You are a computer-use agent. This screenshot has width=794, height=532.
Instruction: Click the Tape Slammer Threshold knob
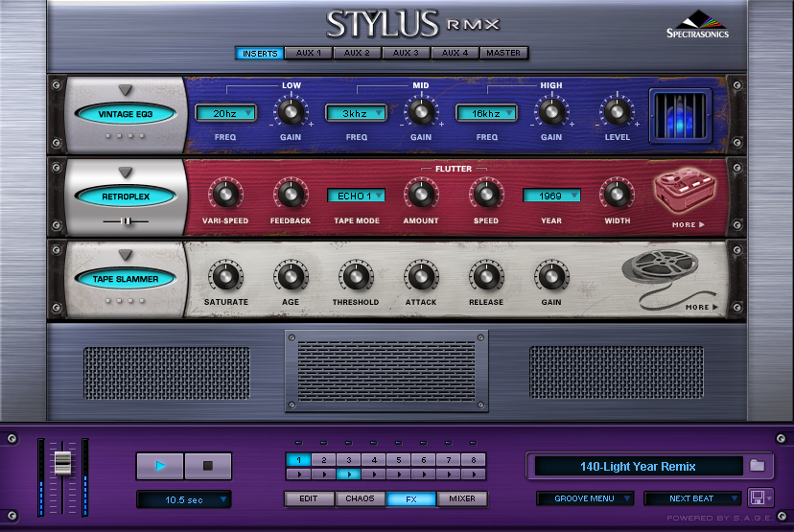click(356, 276)
